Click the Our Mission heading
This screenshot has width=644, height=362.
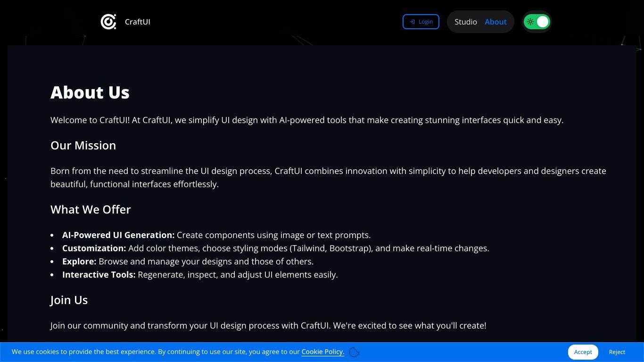click(83, 145)
